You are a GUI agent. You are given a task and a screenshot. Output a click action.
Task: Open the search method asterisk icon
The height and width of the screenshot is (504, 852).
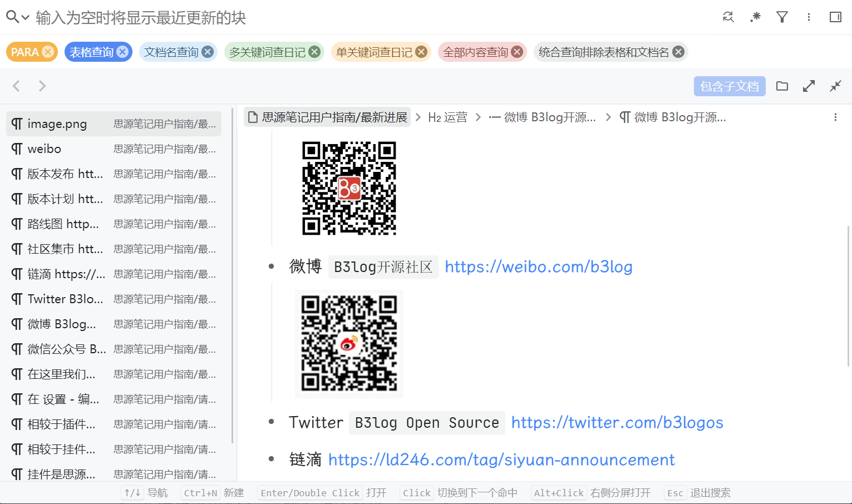coord(755,17)
